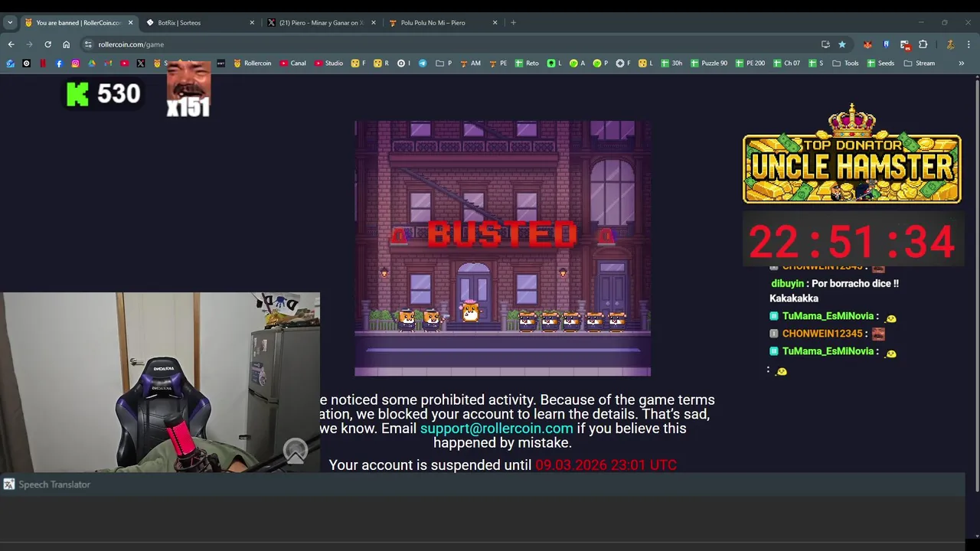This screenshot has width=980, height=551.
Task: Click the Kick K 530 counter
Action: pyautogui.click(x=103, y=94)
